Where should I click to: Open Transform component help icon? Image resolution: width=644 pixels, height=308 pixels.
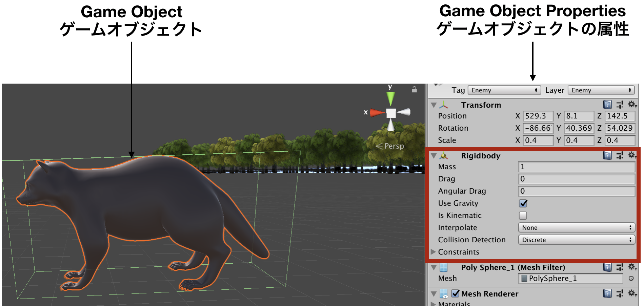click(607, 105)
